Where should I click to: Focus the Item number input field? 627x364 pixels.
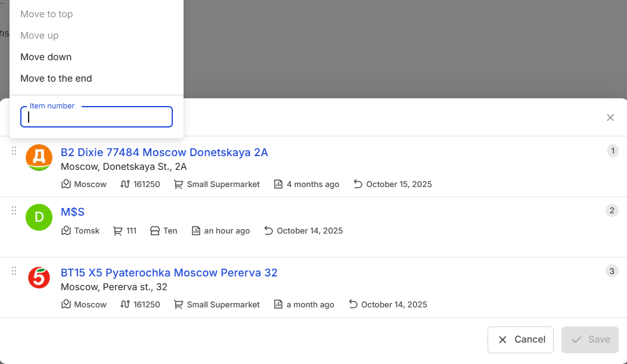point(97,117)
